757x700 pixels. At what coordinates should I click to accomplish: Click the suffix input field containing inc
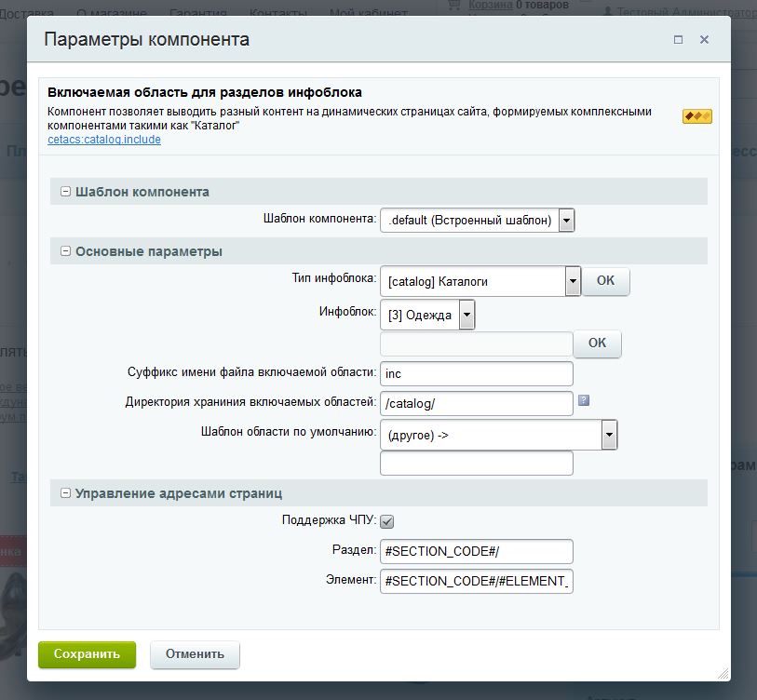(x=476, y=373)
